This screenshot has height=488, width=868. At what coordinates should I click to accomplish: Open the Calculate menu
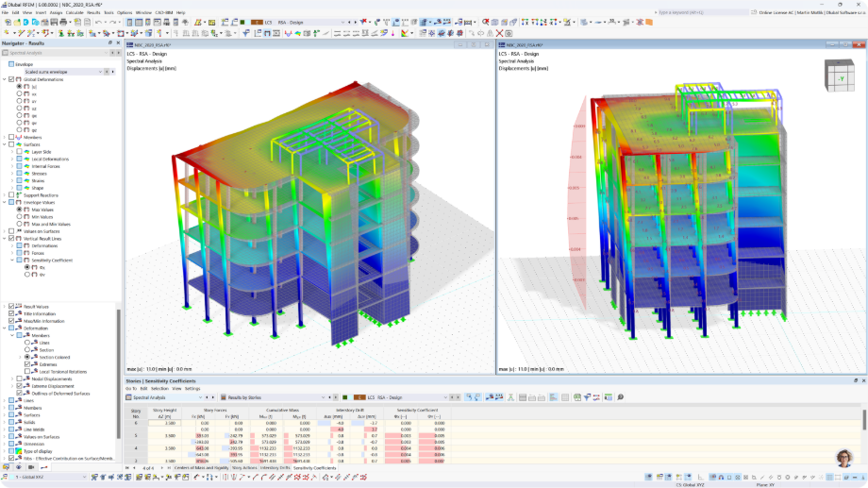pyautogui.click(x=75, y=12)
